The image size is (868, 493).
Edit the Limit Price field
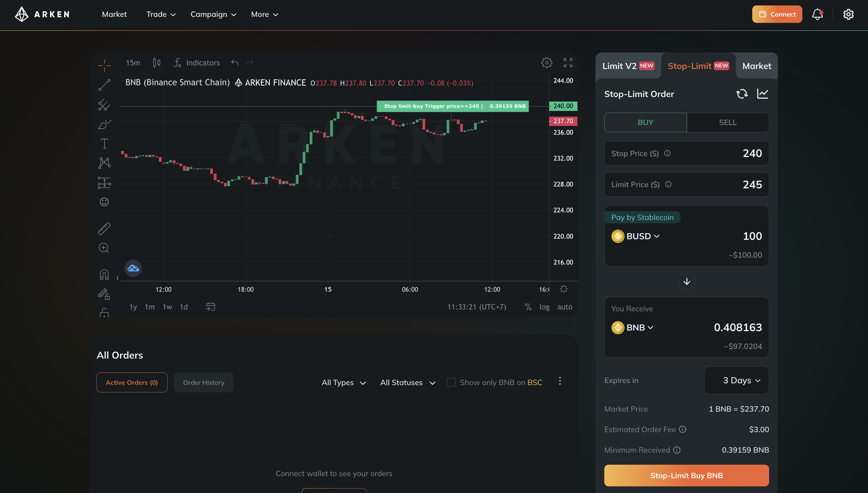point(686,184)
